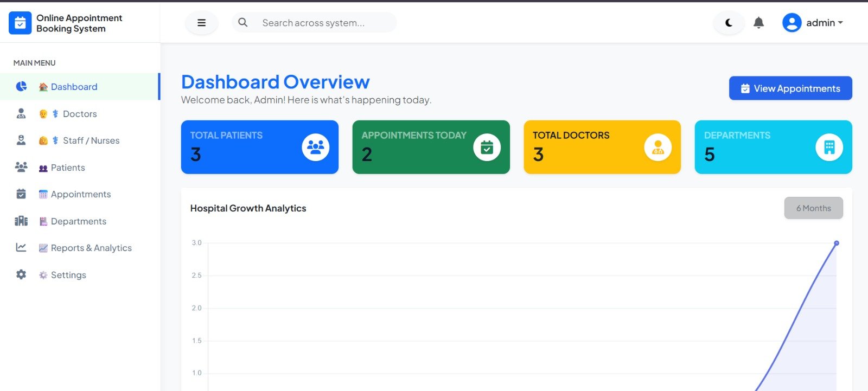Click the 6 Months range button
Screen dimensions: 868x391
813,208
